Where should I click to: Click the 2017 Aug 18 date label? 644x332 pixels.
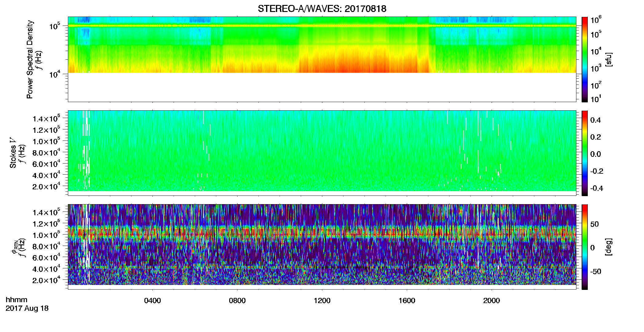(27, 308)
